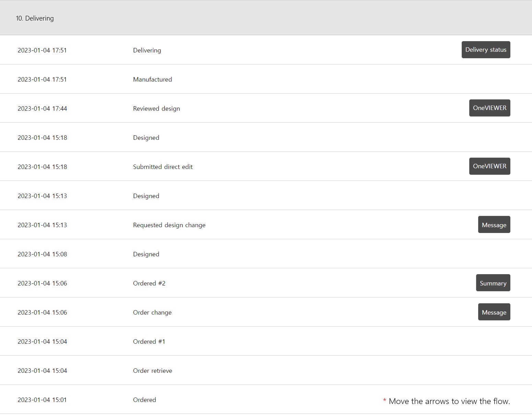Select the Ordered #1 row

pyautogui.click(x=266, y=341)
